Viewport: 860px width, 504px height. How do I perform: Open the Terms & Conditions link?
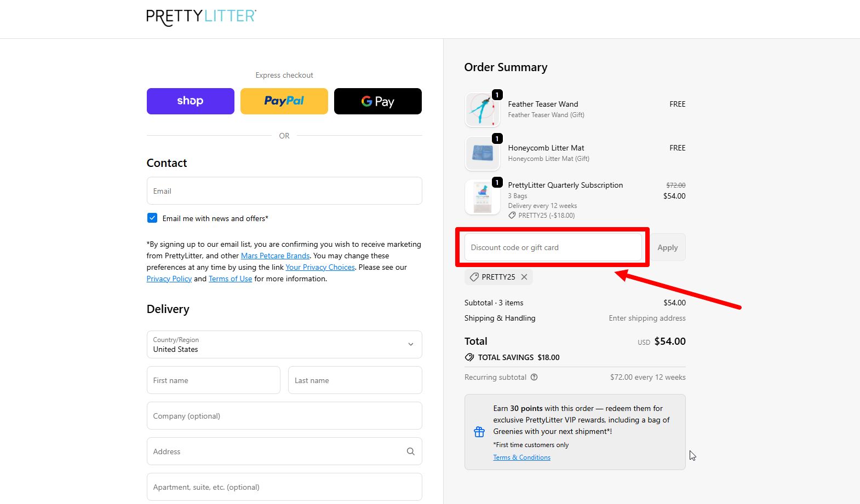(521, 457)
